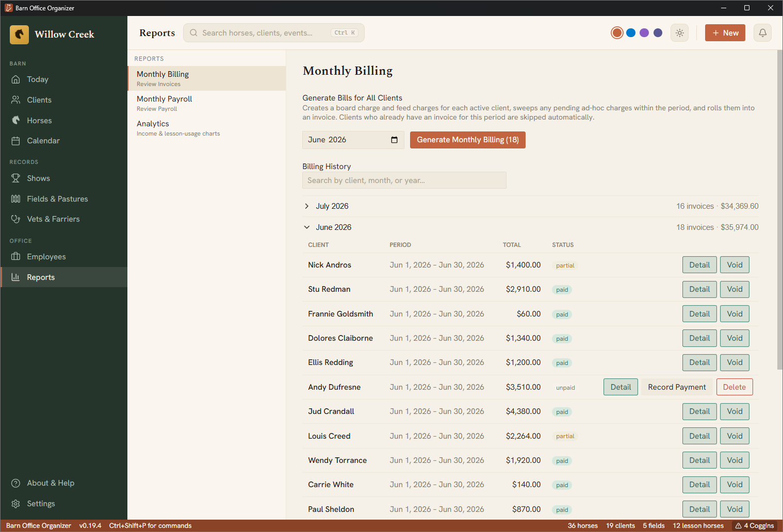783x532 pixels.
Task: Open Detail for Nick Andros
Action: (x=699, y=265)
